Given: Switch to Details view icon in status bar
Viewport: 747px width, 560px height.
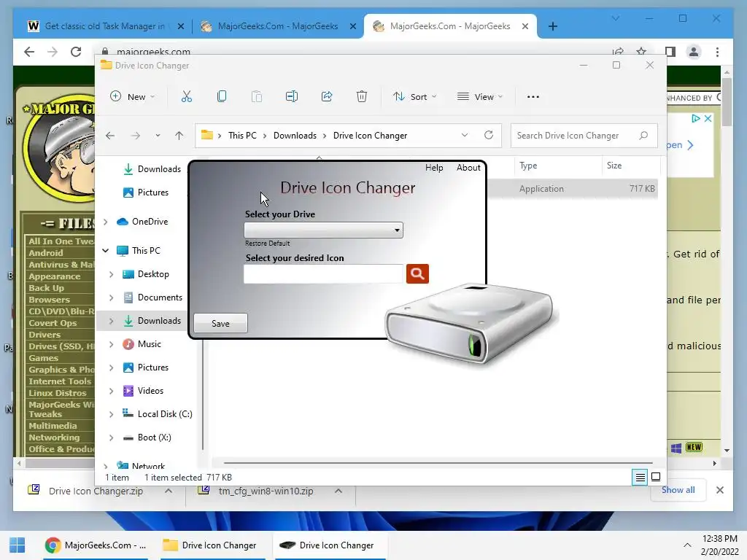Looking at the screenshot, I should (x=640, y=477).
